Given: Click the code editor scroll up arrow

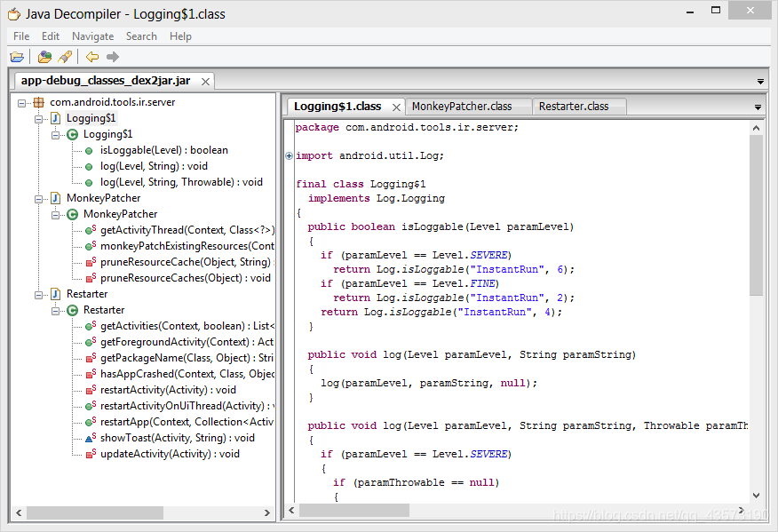Looking at the screenshot, I should coord(756,128).
